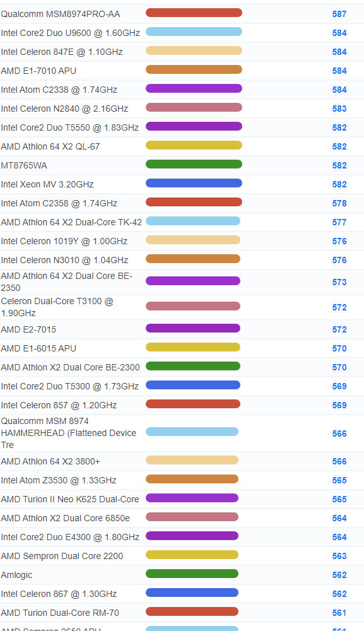
Task: Click the blue bar for Xeon MV 3.20GHz
Action: pos(194,183)
